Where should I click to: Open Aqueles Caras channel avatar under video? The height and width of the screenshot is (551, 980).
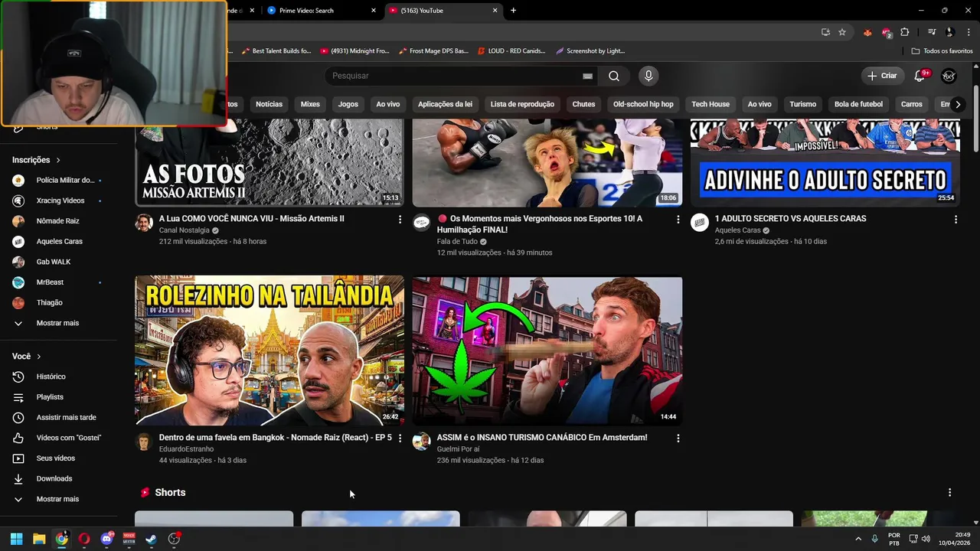point(699,223)
